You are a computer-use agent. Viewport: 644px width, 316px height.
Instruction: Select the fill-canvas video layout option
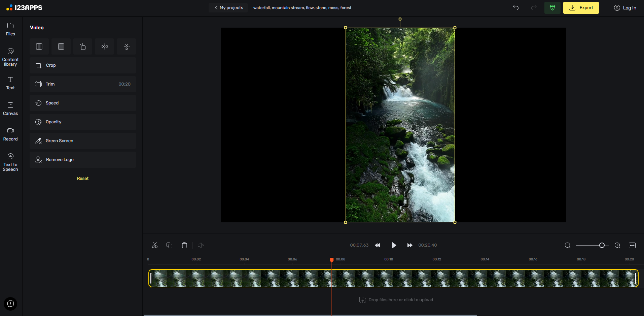click(61, 46)
